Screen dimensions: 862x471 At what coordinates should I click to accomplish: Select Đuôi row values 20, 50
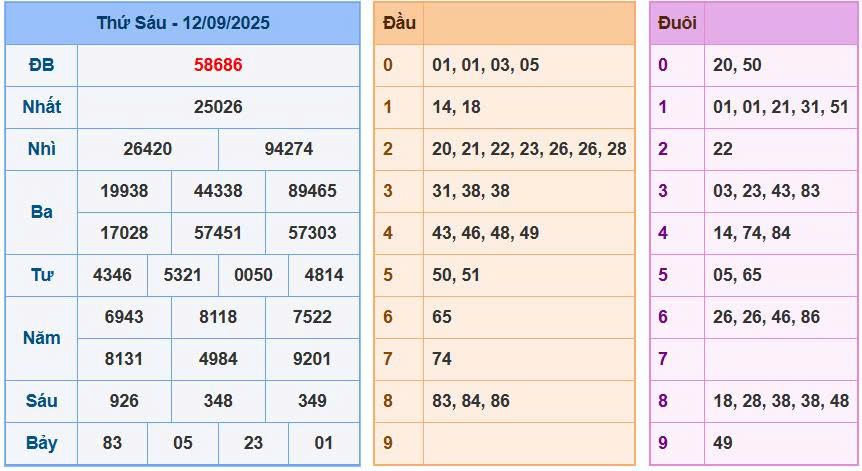737,65
